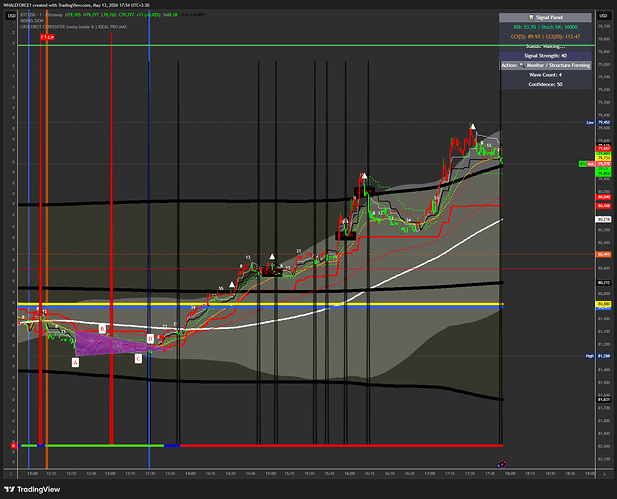Screen dimensions: 617x499
Task: Click the yellow 80,880 price label
Action: [604, 304]
